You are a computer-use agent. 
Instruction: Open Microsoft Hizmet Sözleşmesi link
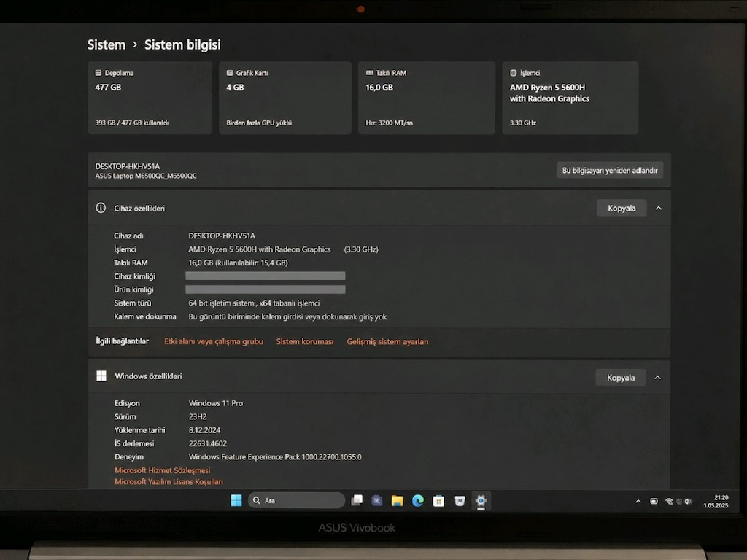[163, 470]
